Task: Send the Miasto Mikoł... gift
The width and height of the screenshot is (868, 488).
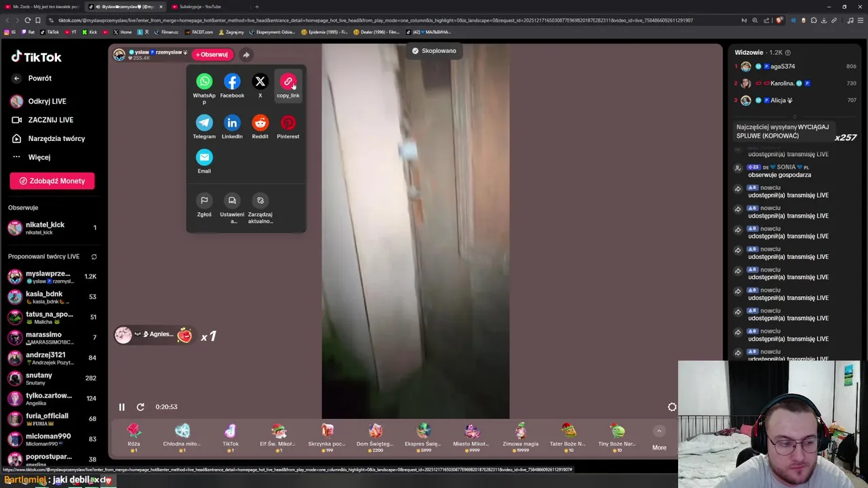Action: (x=472, y=437)
